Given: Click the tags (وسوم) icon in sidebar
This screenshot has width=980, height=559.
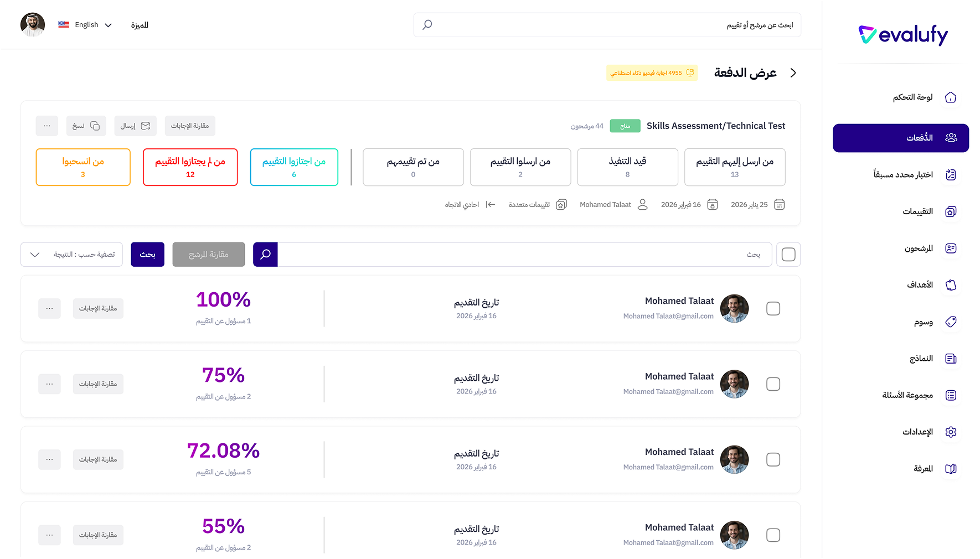Looking at the screenshot, I should click(x=951, y=322).
